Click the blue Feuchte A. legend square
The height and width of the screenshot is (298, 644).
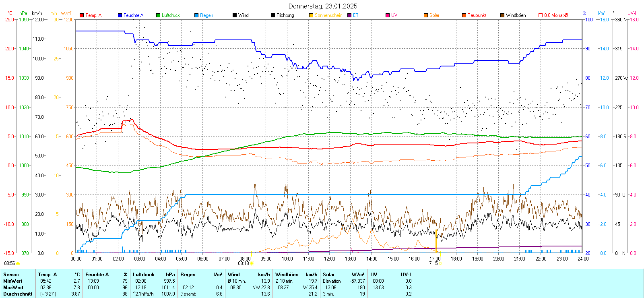tap(120, 15)
